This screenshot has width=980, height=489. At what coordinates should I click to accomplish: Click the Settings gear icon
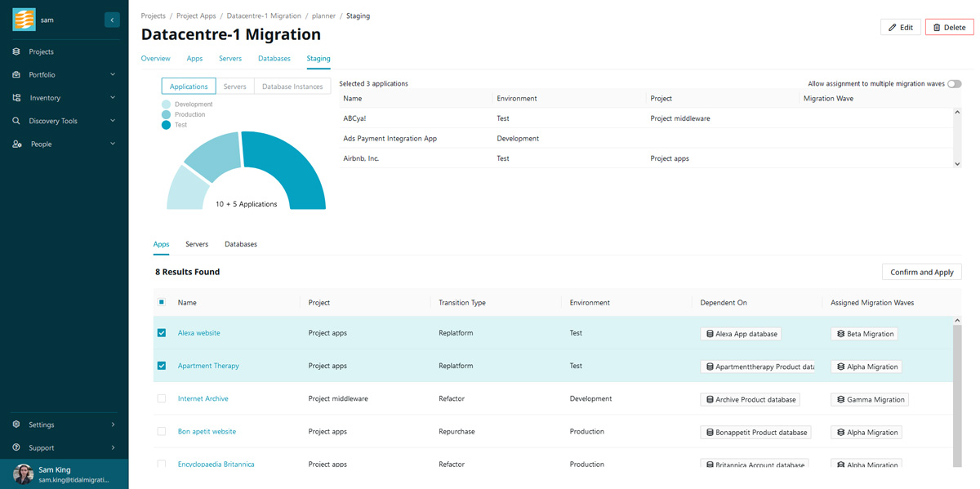pos(16,425)
